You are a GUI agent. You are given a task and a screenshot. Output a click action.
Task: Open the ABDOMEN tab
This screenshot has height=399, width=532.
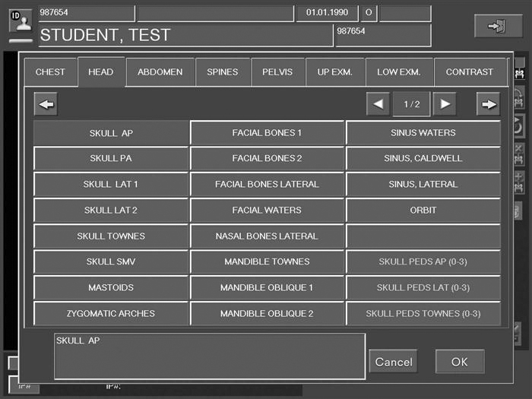pos(160,72)
